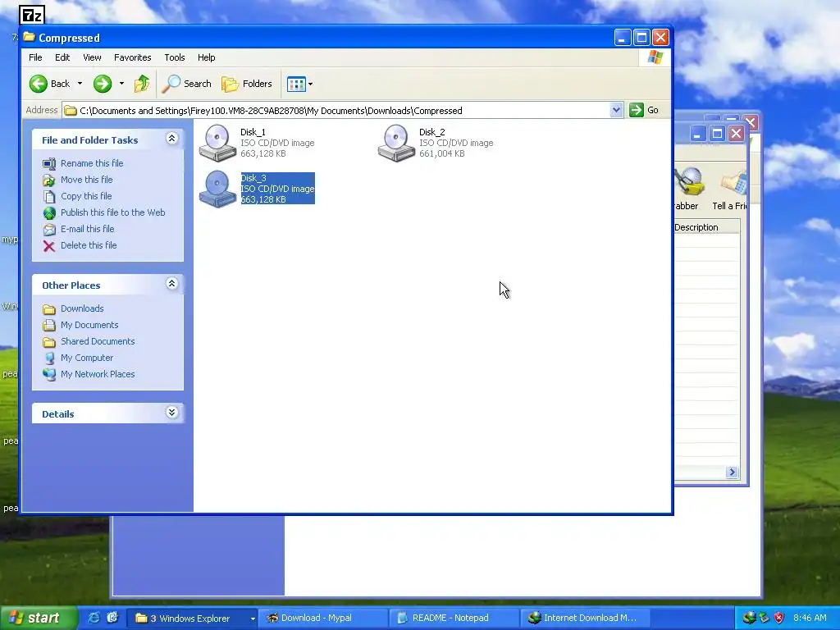Viewport: 840px width, 630px height.
Task: Click Publish this file to the Web
Action: (112, 212)
